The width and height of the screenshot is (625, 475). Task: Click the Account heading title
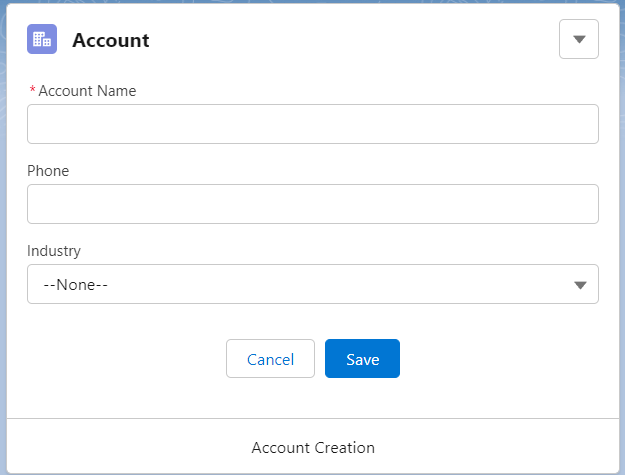[x=110, y=40]
